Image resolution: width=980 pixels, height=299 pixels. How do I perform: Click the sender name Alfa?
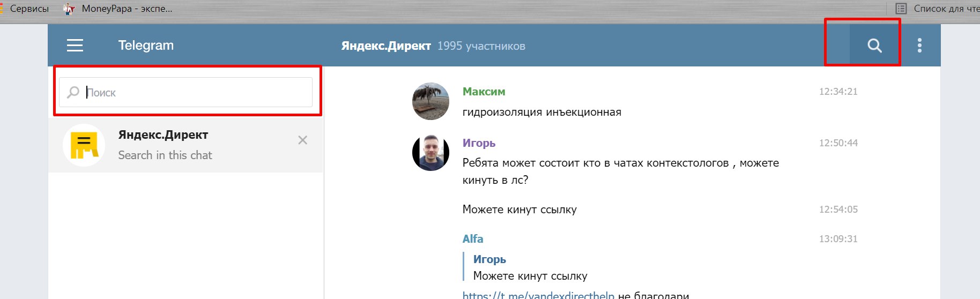click(473, 239)
